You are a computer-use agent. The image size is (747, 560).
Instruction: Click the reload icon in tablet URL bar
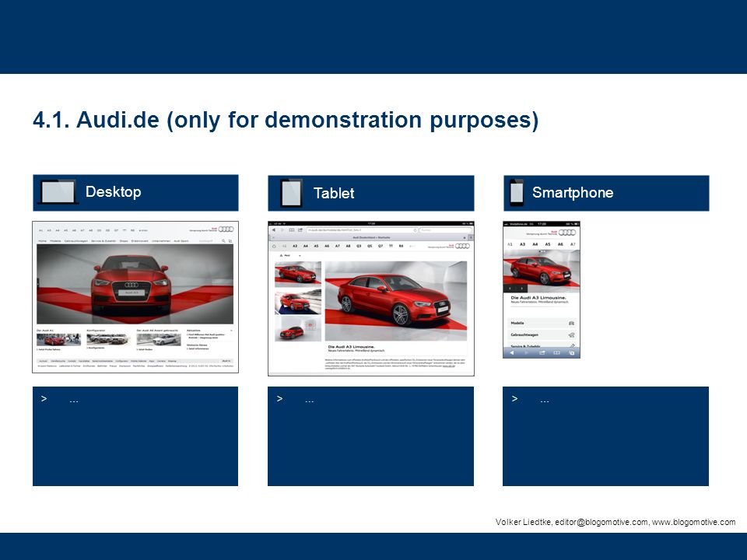point(415,230)
